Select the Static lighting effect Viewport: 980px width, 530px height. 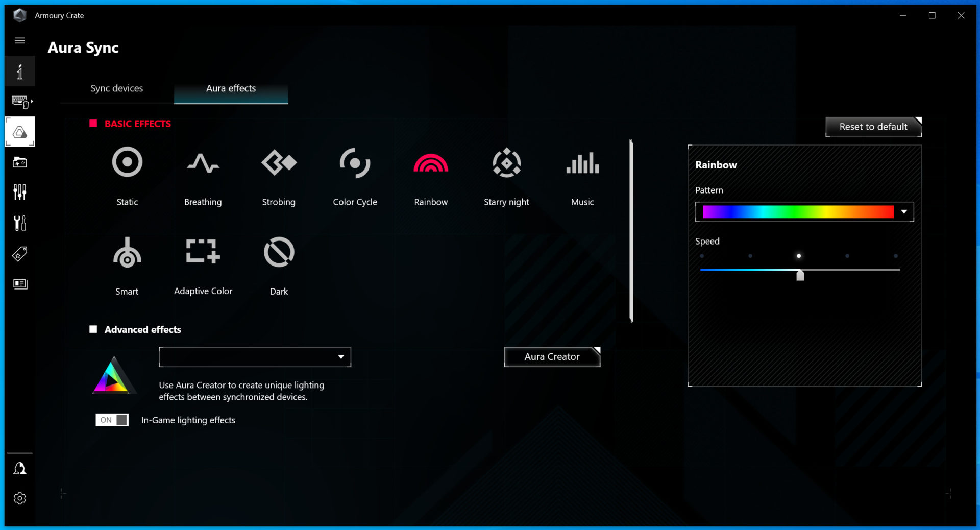click(127, 163)
